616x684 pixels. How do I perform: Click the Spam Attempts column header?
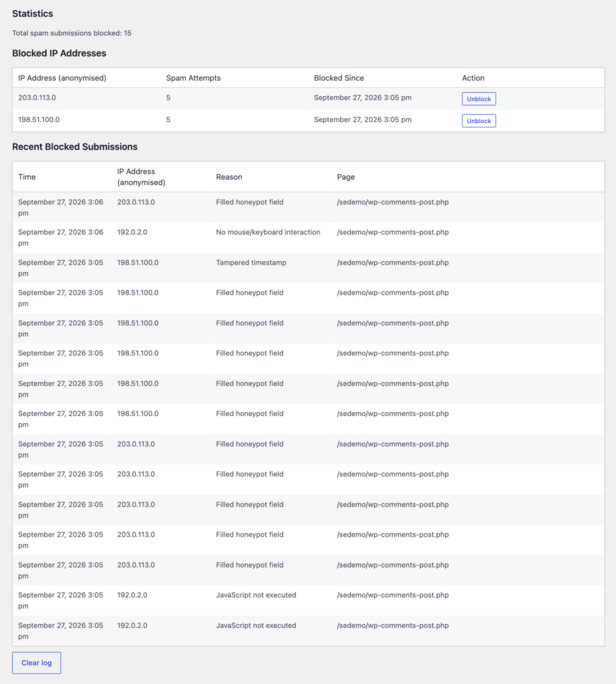point(193,78)
